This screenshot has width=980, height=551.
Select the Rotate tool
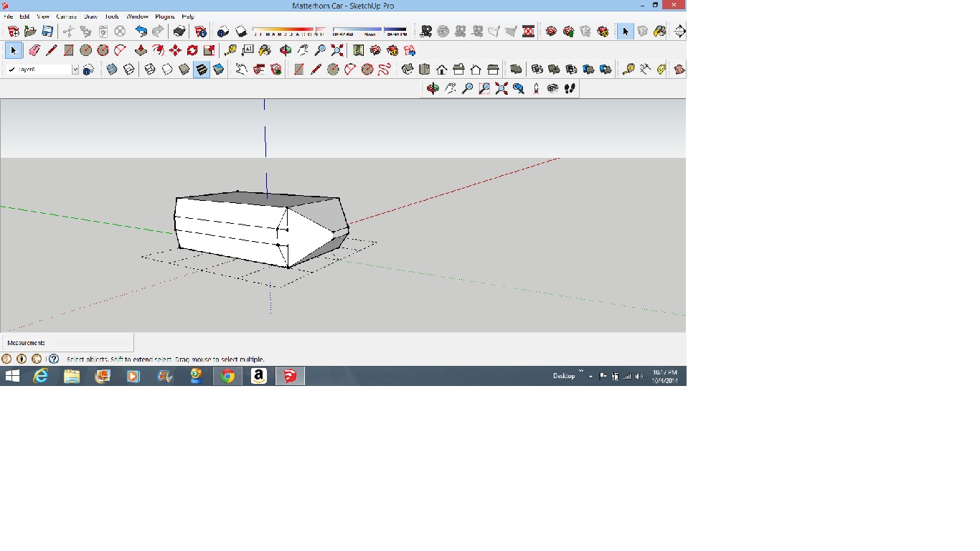pyautogui.click(x=192, y=50)
